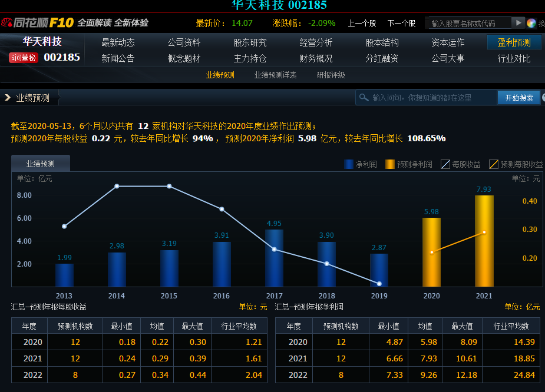545x392 pixels.
Task: Click the latest price 14.07
Action: tap(242, 24)
